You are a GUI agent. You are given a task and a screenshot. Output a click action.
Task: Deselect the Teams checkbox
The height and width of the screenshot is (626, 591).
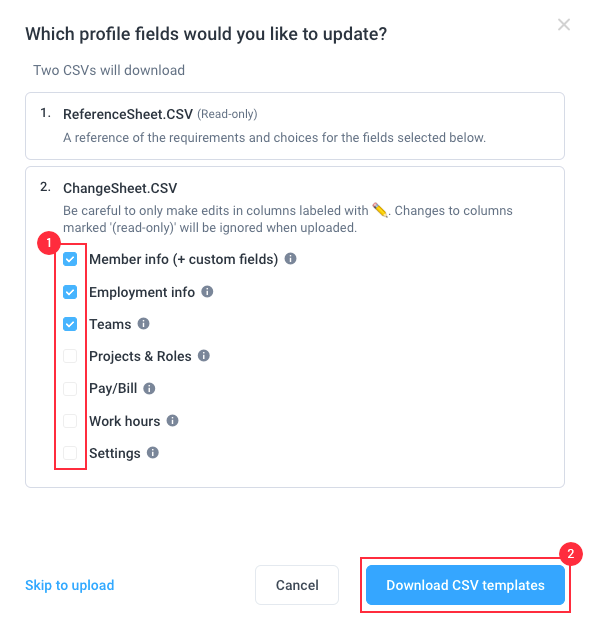[70, 324]
